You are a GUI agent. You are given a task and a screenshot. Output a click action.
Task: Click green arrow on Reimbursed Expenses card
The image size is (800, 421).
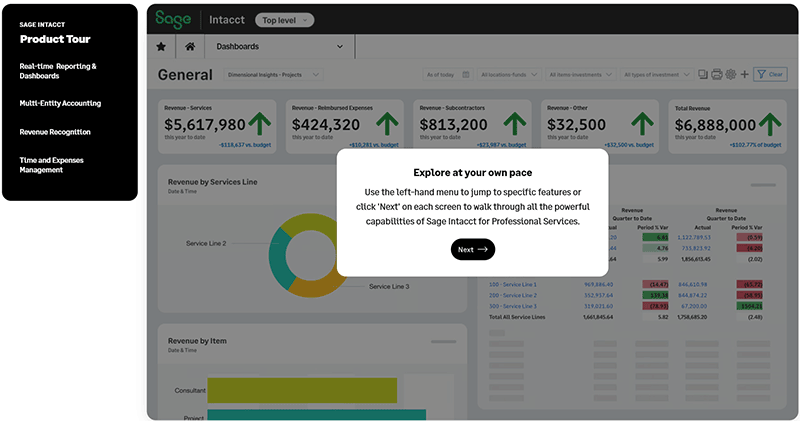pyautogui.click(x=387, y=124)
